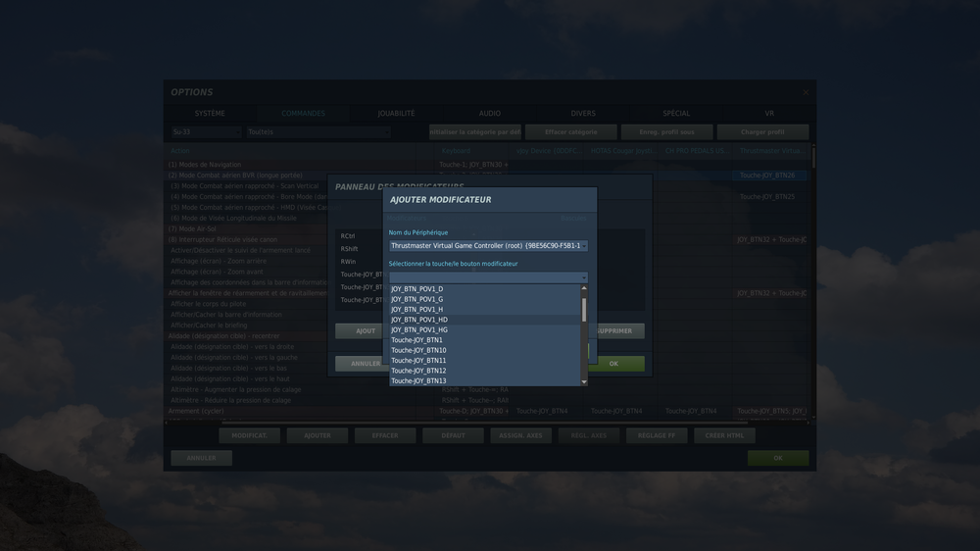The width and height of the screenshot is (980, 551).
Task: Click the dropdown list scroll-down arrow
Action: click(x=584, y=382)
